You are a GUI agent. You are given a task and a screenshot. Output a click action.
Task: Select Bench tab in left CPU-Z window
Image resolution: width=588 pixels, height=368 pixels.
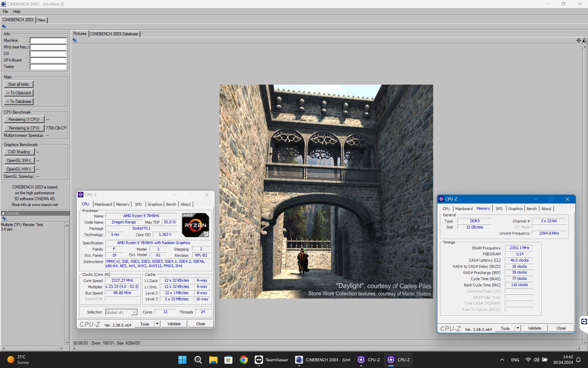click(x=171, y=204)
